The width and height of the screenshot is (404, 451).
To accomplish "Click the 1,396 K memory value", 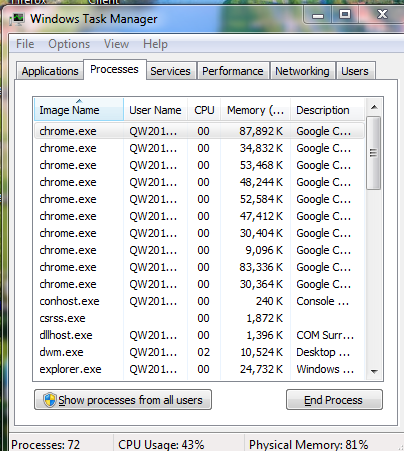I will [x=265, y=335].
